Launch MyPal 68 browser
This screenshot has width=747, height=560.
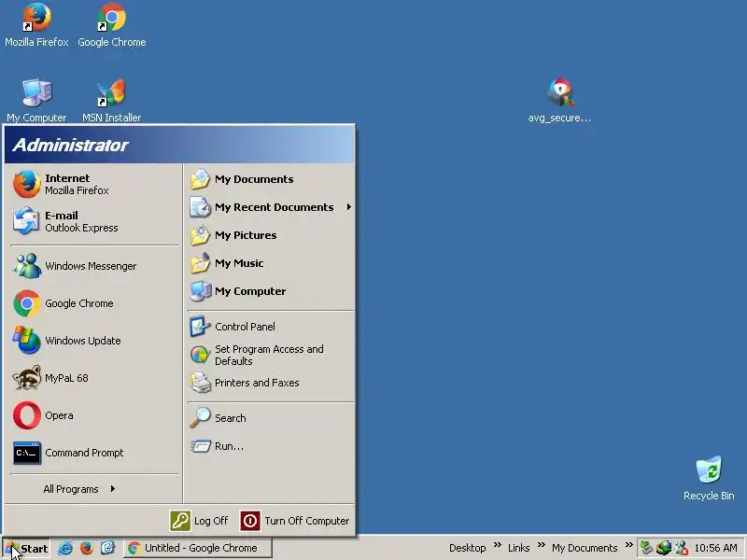click(x=92, y=378)
